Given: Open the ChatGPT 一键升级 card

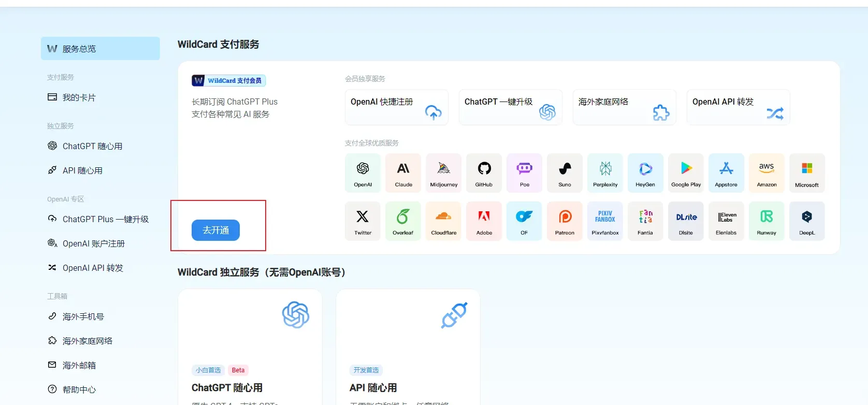Looking at the screenshot, I should click(x=511, y=107).
